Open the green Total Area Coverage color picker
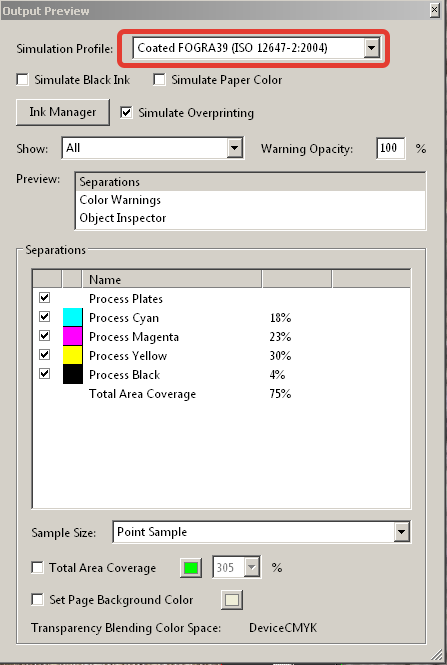Screen dimensions: 447x665 [191, 567]
